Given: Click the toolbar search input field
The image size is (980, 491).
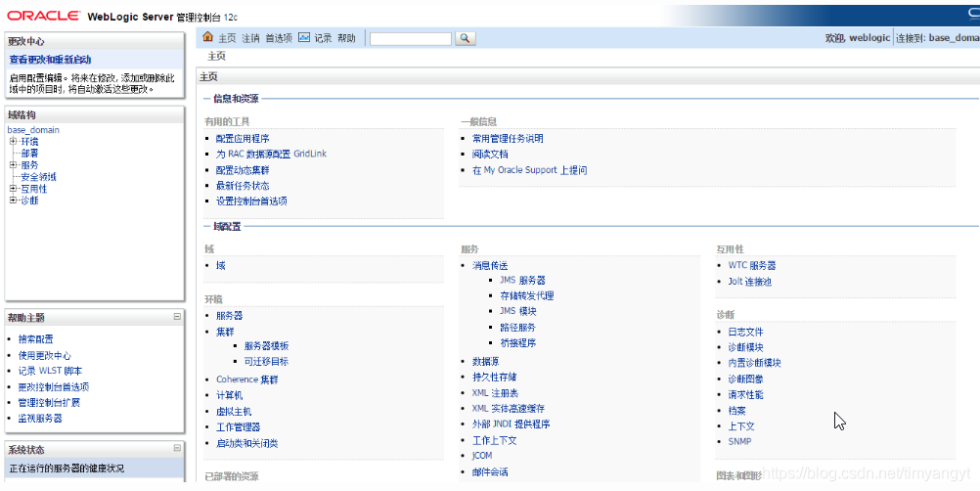Looking at the screenshot, I should (411, 39).
